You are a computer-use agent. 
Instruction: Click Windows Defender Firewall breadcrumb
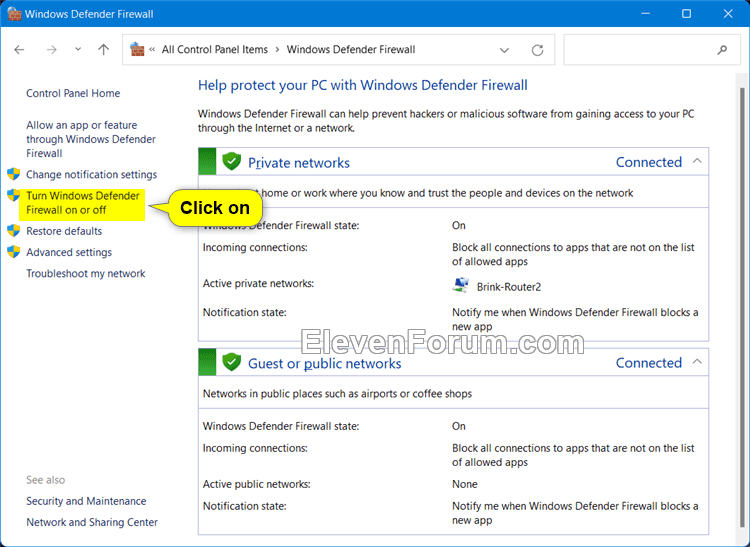(x=351, y=50)
